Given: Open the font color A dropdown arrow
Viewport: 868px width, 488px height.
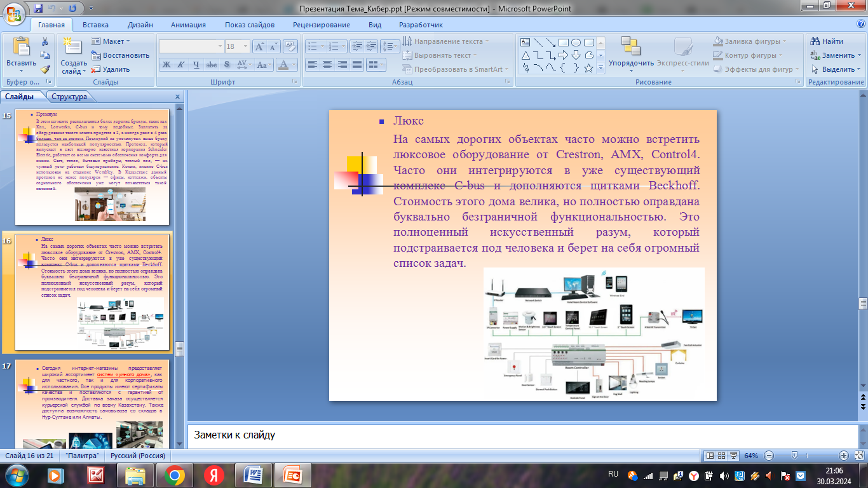Looking at the screenshot, I should click(x=294, y=64).
